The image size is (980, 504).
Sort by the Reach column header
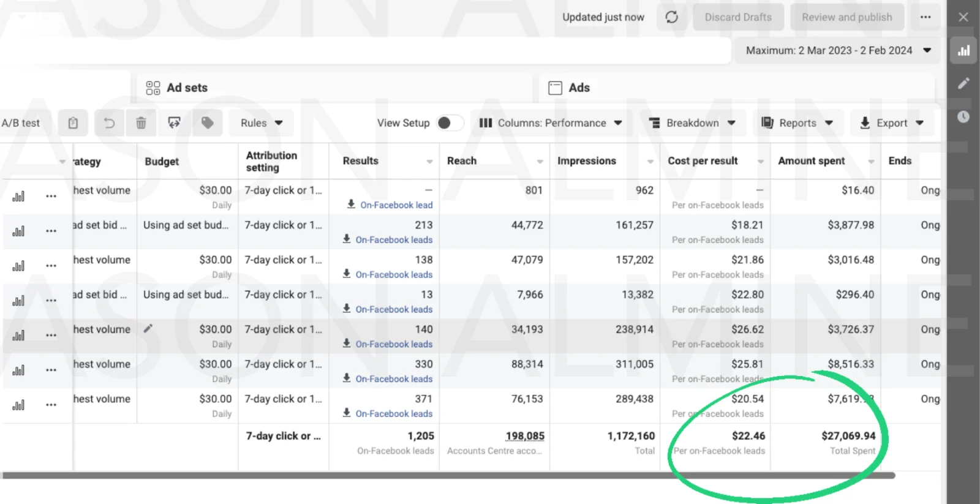494,161
